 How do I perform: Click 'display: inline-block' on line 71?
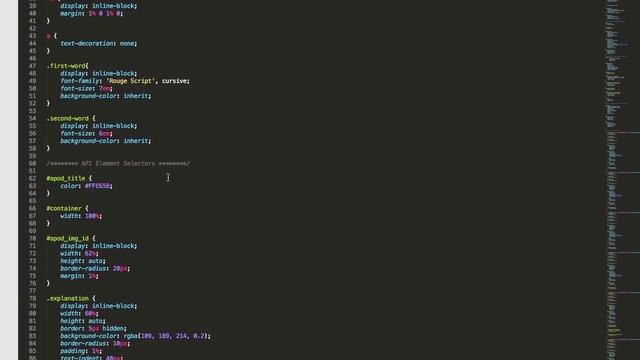click(x=98, y=246)
